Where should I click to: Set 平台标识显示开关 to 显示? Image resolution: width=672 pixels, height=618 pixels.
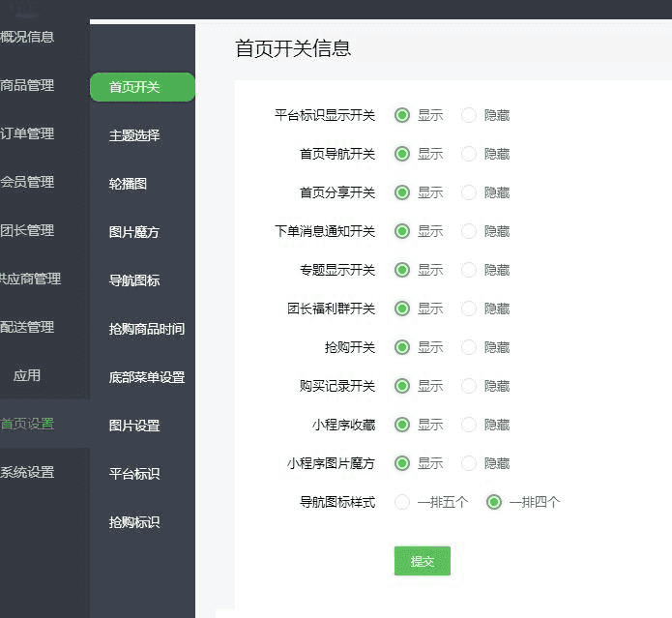pos(402,115)
